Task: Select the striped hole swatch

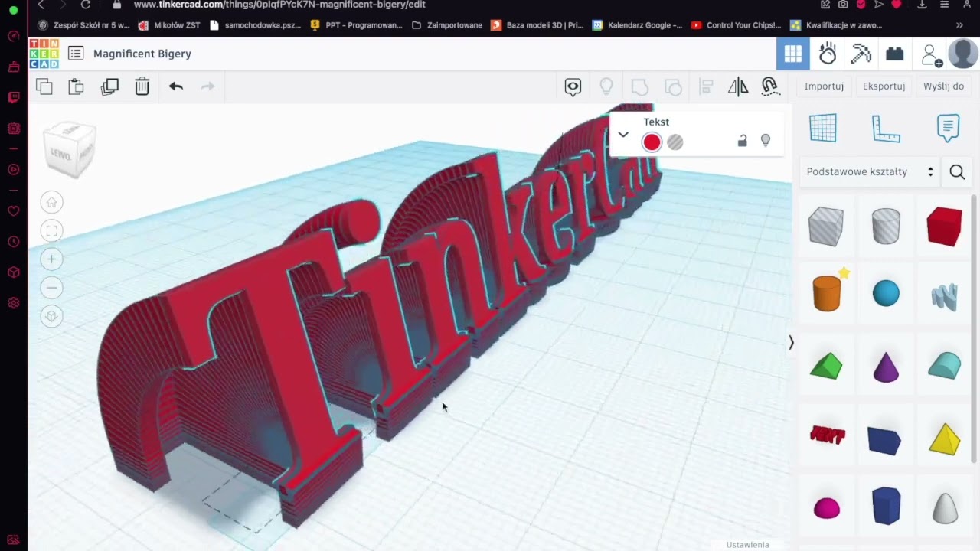Action: coord(675,142)
